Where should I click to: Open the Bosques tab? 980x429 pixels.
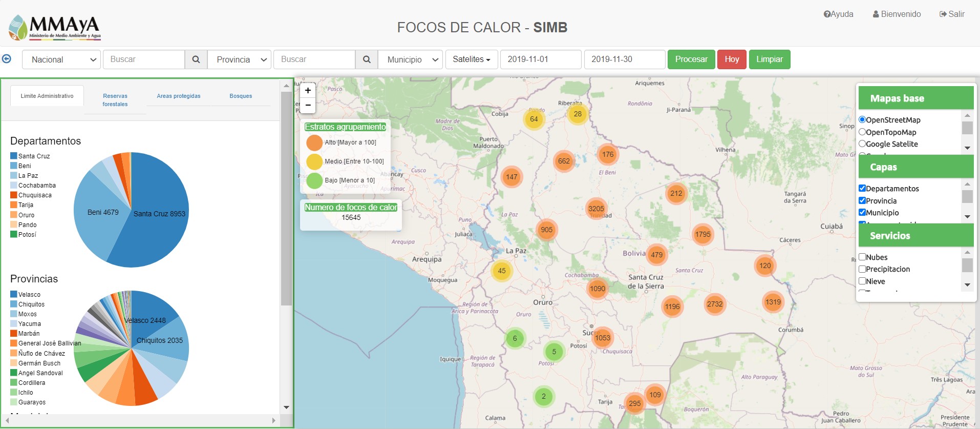click(241, 96)
